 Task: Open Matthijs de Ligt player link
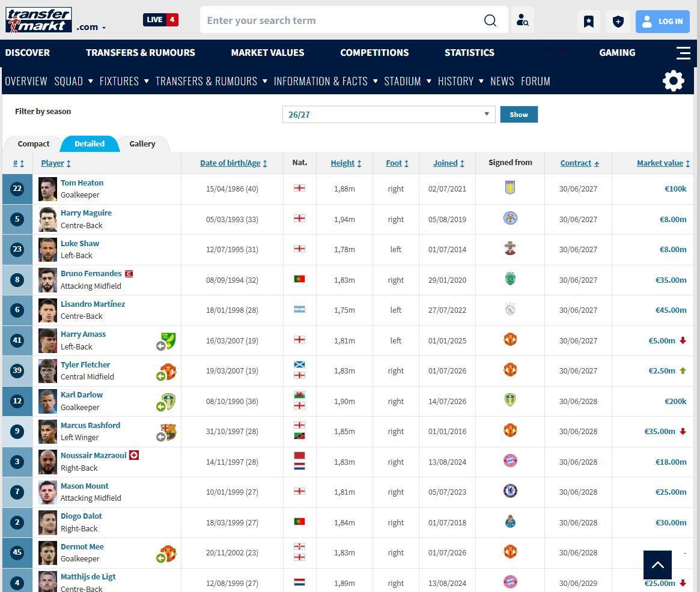pos(88,576)
